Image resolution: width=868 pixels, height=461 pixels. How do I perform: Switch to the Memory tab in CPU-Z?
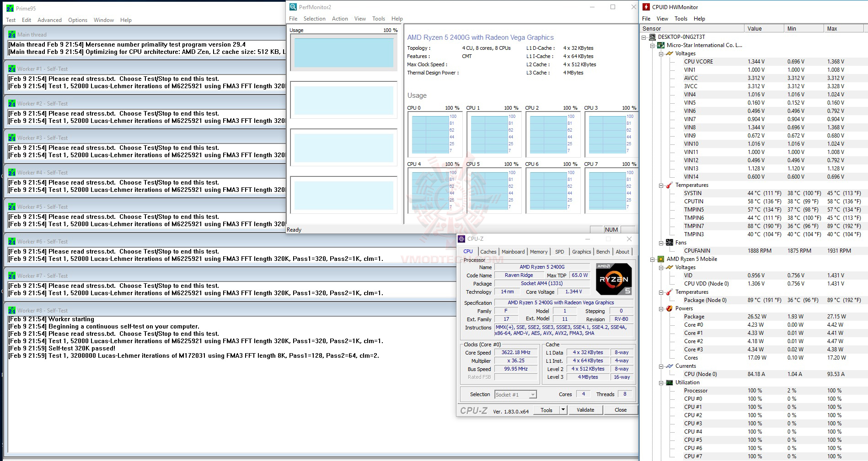(539, 252)
